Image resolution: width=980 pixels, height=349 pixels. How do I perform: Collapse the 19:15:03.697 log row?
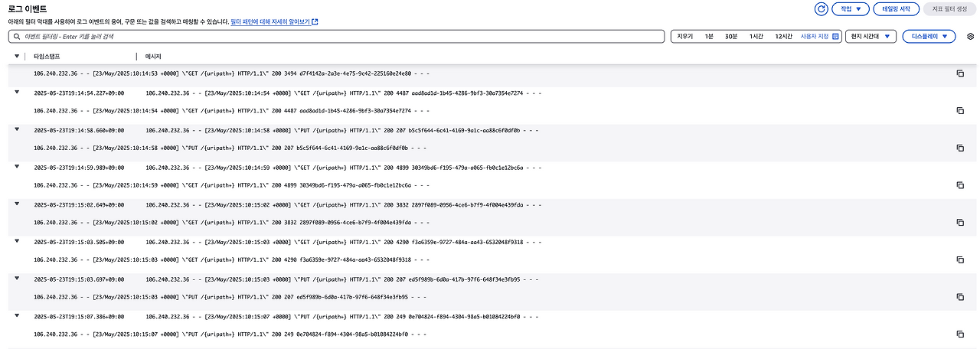click(17, 278)
